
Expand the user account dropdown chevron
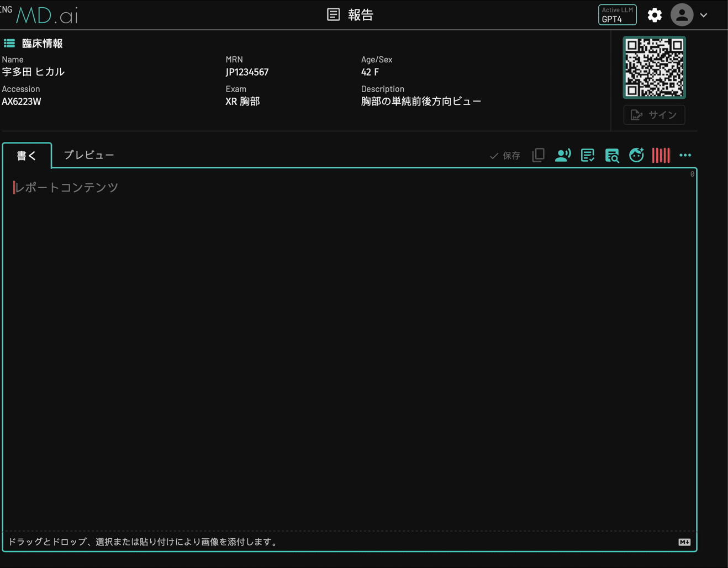tap(704, 15)
